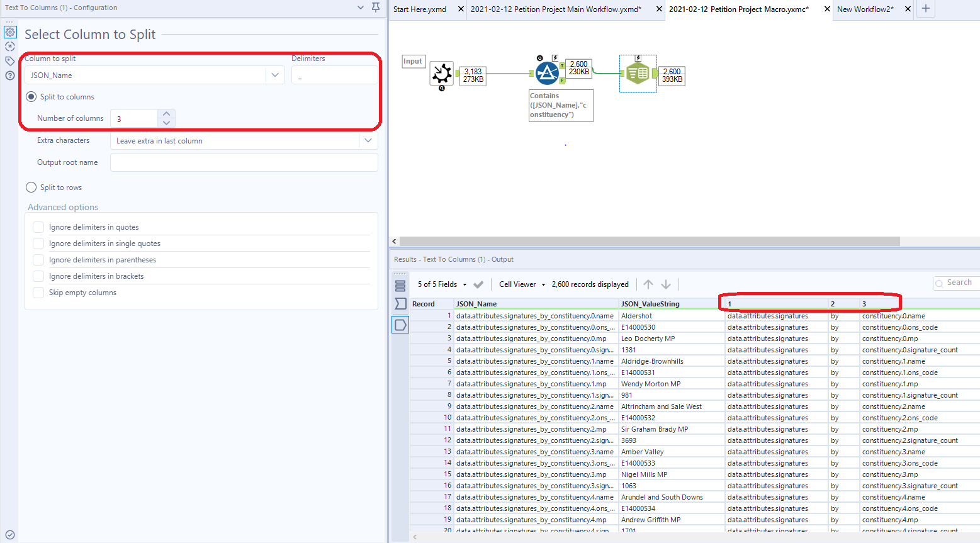Image resolution: width=980 pixels, height=543 pixels.
Task: Select the Aldridge-Brownhills cell
Action: pyautogui.click(x=672, y=361)
